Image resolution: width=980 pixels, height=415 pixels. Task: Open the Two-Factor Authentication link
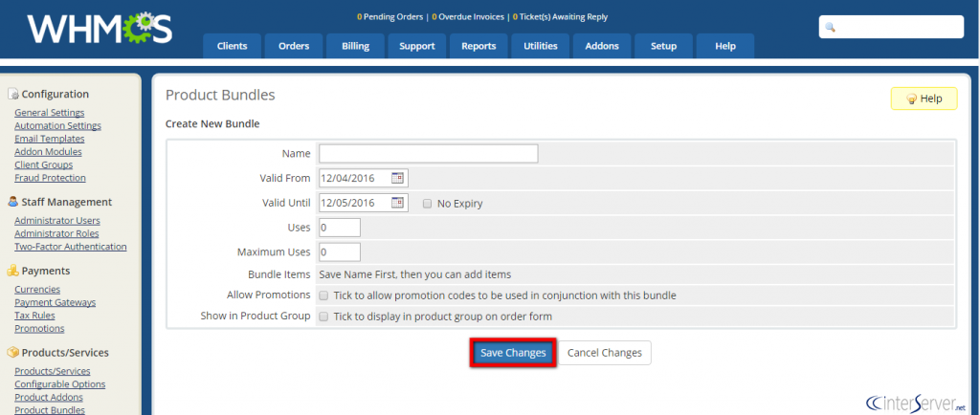click(71, 247)
